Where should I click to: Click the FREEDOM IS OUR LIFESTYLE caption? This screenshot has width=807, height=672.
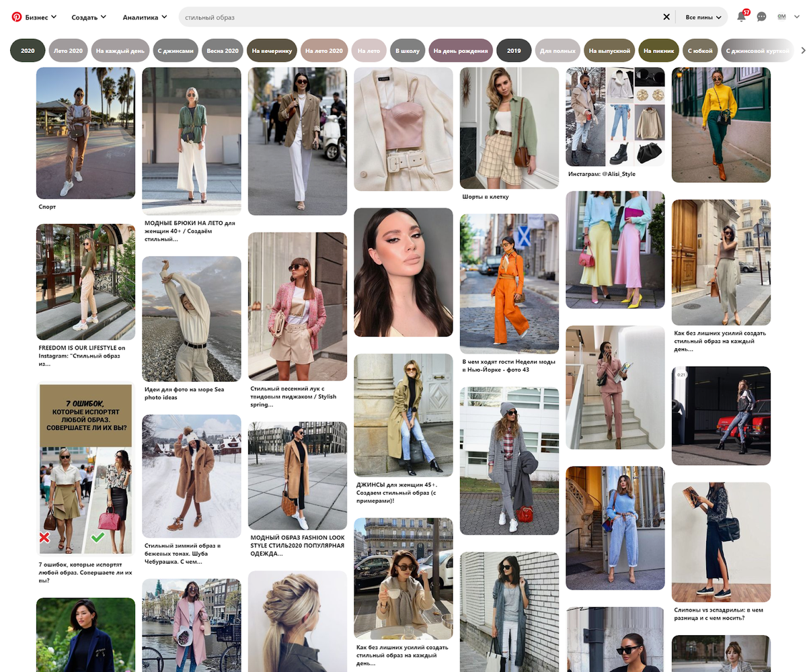pyautogui.click(x=82, y=355)
